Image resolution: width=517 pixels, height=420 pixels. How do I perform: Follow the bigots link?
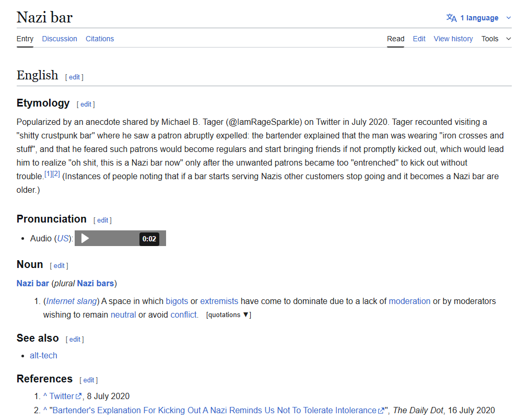[x=177, y=301]
